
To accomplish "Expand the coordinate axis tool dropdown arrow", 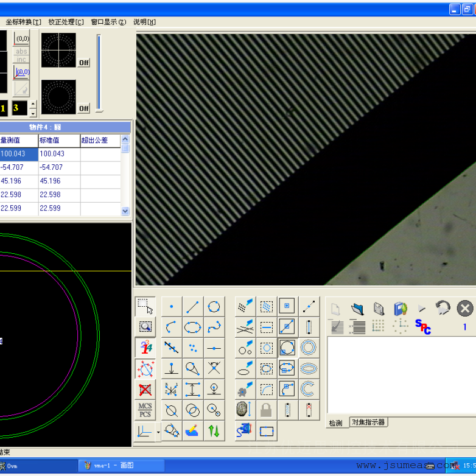I will [x=158, y=432].
